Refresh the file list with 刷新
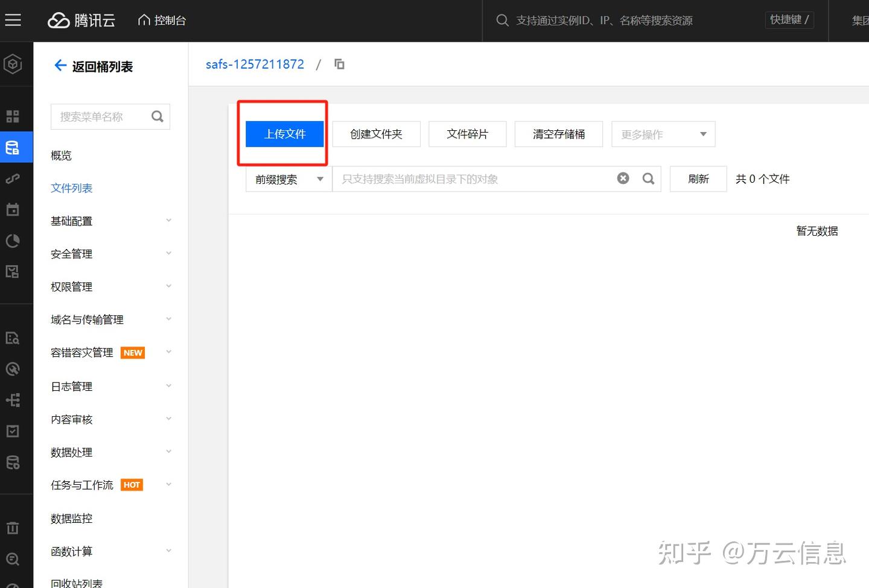The height and width of the screenshot is (588, 869). [698, 179]
